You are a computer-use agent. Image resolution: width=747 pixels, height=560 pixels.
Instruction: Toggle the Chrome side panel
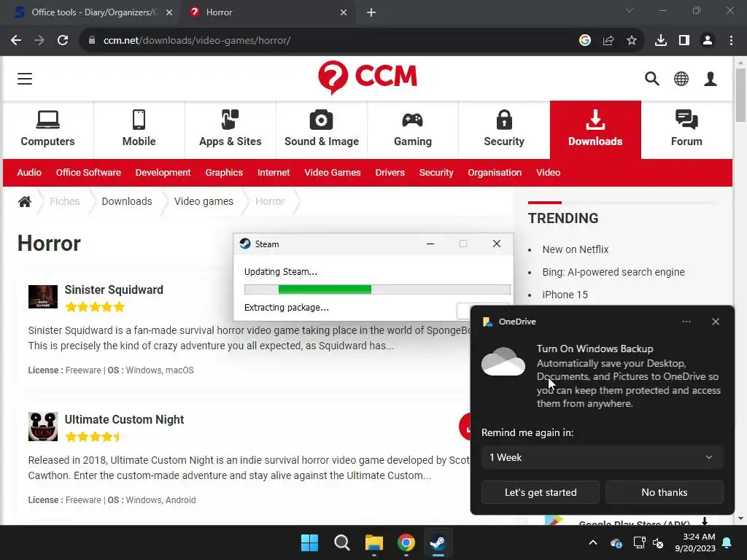684,41
